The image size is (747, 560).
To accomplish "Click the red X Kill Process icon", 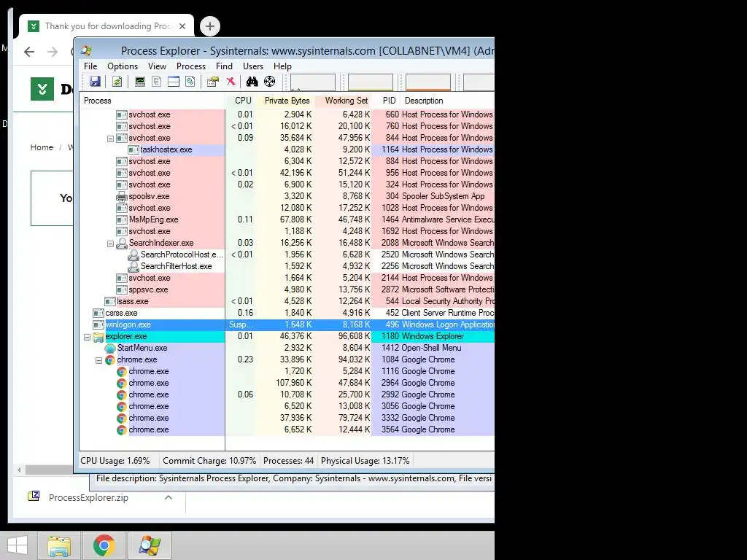I will (x=231, y=82).
